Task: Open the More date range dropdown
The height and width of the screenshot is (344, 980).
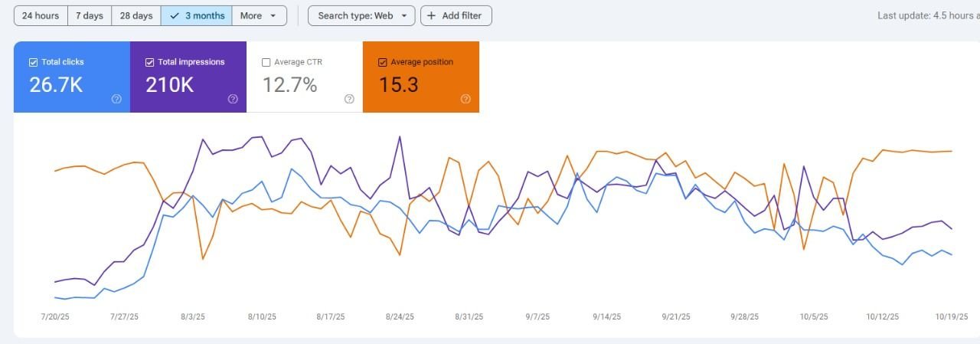Action: coord(260,15)
